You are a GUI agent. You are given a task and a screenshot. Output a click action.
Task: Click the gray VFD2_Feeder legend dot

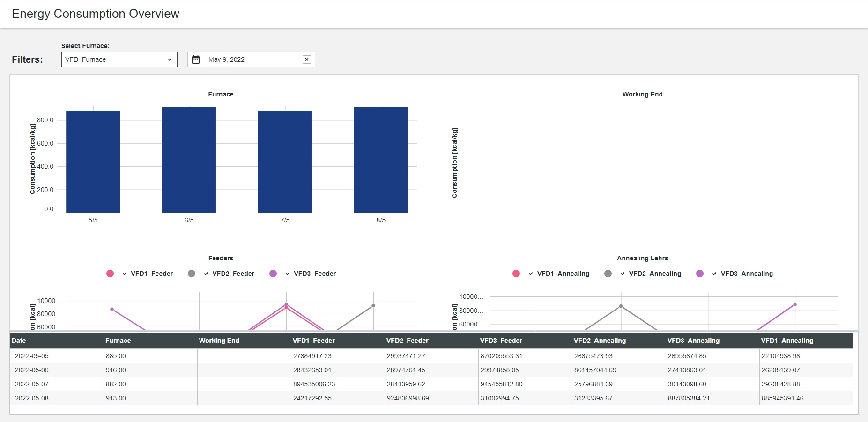[192, 274]
